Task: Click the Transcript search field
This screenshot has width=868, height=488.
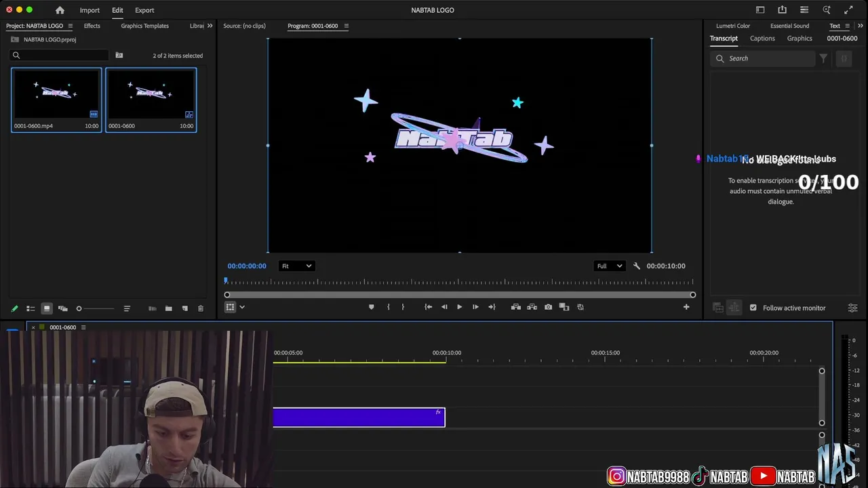Action: pos(763,58)
